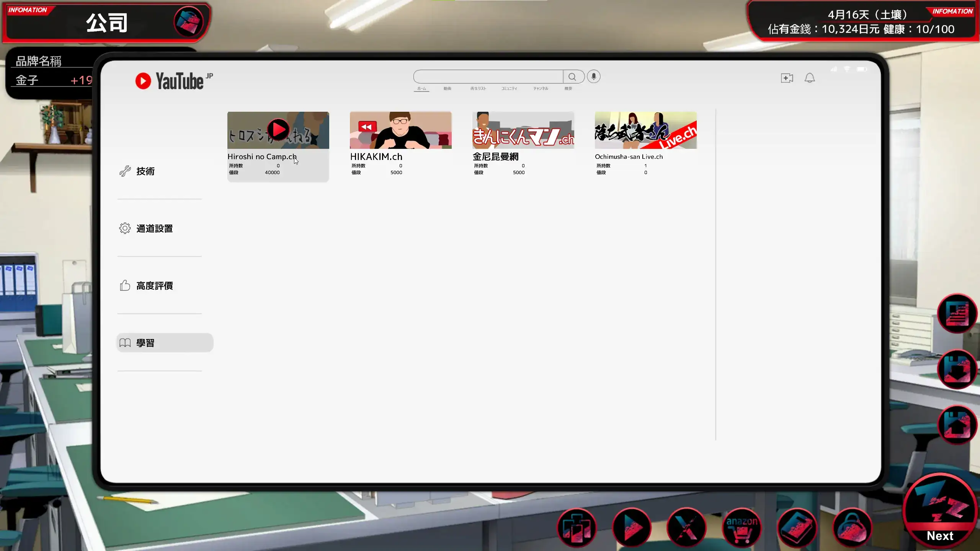
Task: Click the round location icon beside 公司
Action: (x=188, y=22)
